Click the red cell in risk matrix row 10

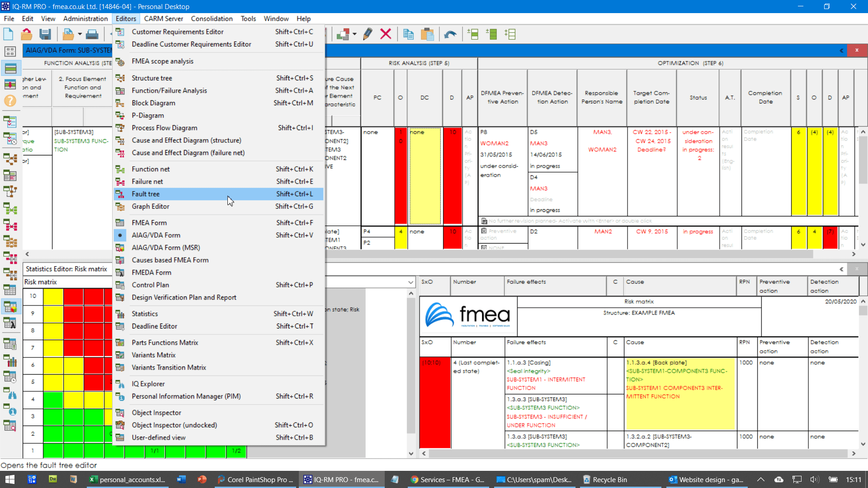click(73, 296)
